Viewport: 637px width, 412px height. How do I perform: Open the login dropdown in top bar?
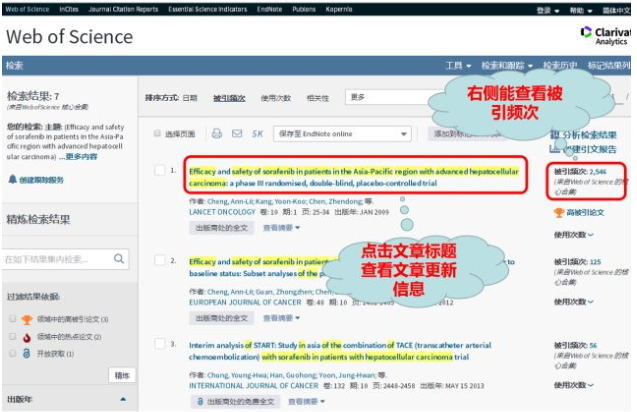pyautogui.click(x=548, y=10)
